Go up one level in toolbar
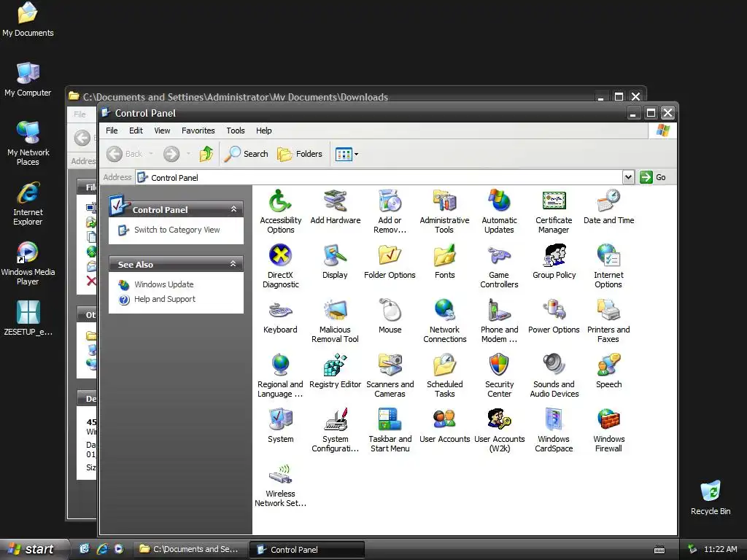Viewport: 747px width, 560px height. coord(206,154)
